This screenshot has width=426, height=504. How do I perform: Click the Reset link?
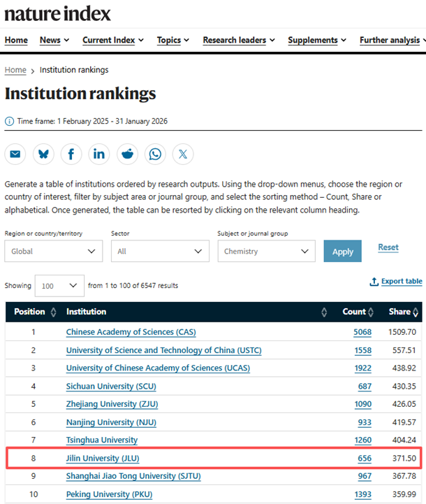tap(388, 247)
